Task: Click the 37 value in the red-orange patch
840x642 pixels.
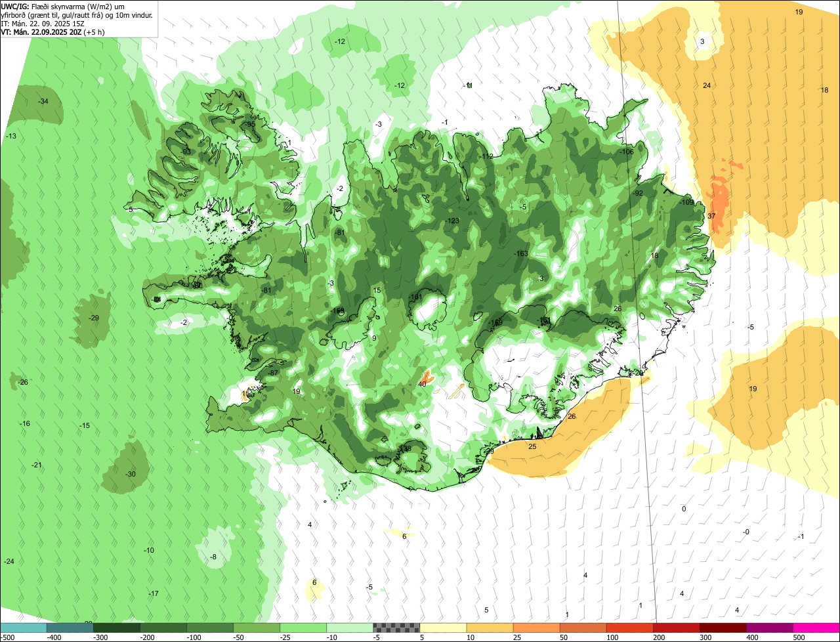Action: 711,216
